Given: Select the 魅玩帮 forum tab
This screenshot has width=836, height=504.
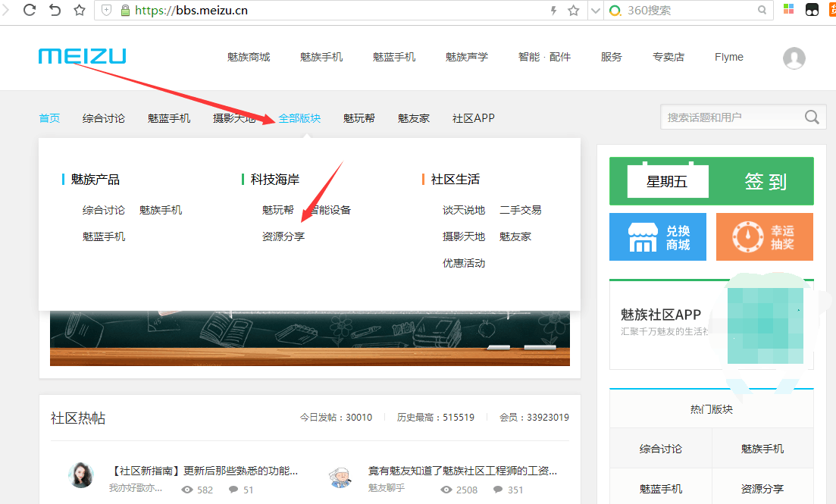Looking at the screenshot, I should coord(359,118).
